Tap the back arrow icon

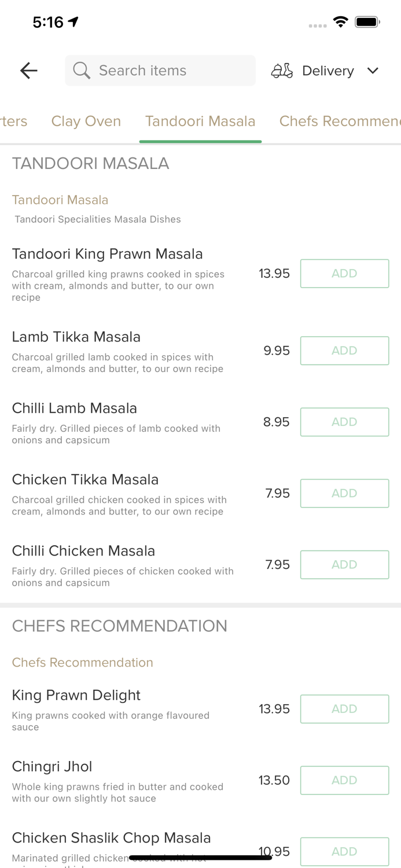(x=28, y=71)
